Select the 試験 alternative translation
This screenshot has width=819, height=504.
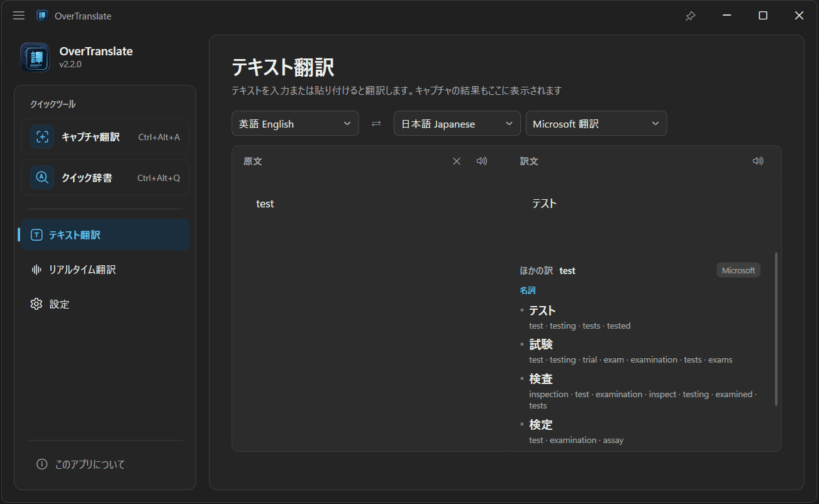[x=541, y=344]
